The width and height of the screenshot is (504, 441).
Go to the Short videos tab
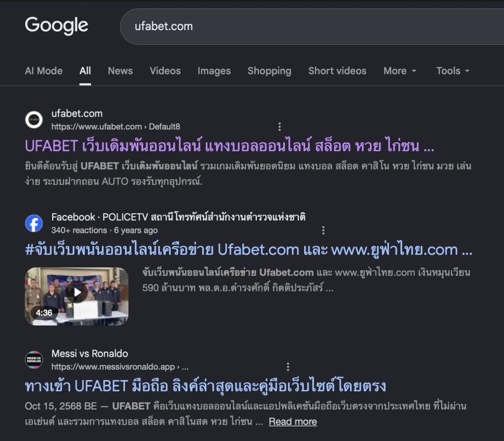click(337, 71)
